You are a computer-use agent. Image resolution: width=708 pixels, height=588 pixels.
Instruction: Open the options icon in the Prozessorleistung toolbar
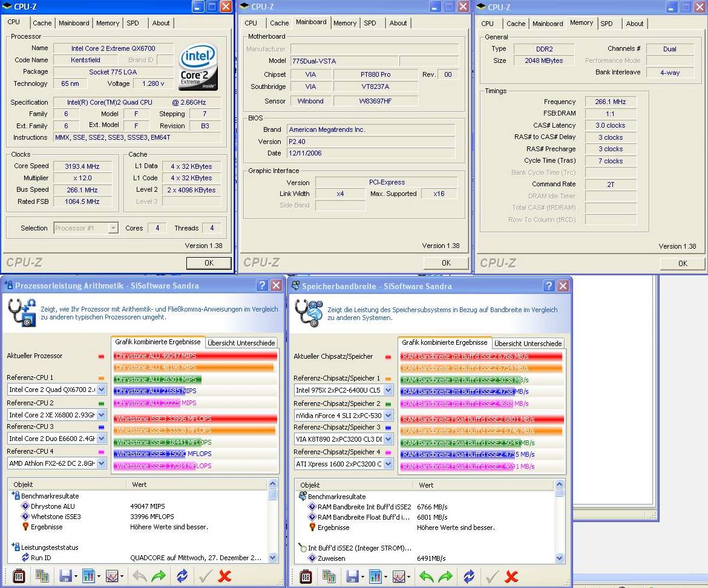(x=19, y=577)
